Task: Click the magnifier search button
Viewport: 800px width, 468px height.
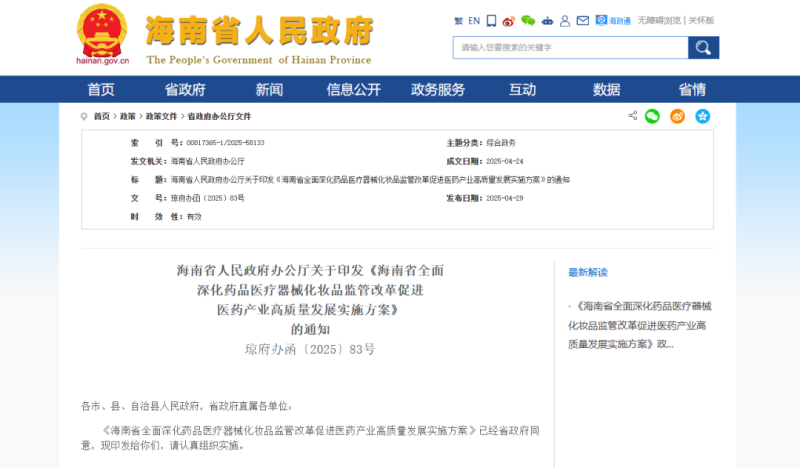Action: 703,47
